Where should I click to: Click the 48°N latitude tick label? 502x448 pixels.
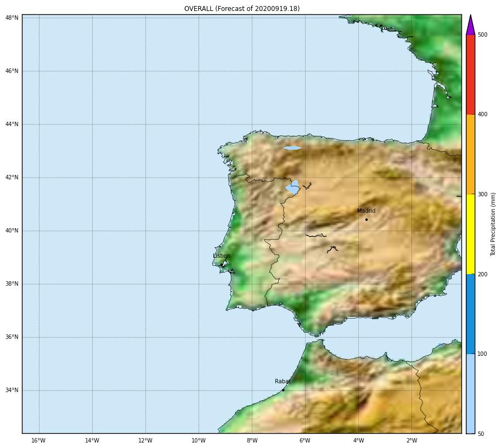(x=12, y=18)
